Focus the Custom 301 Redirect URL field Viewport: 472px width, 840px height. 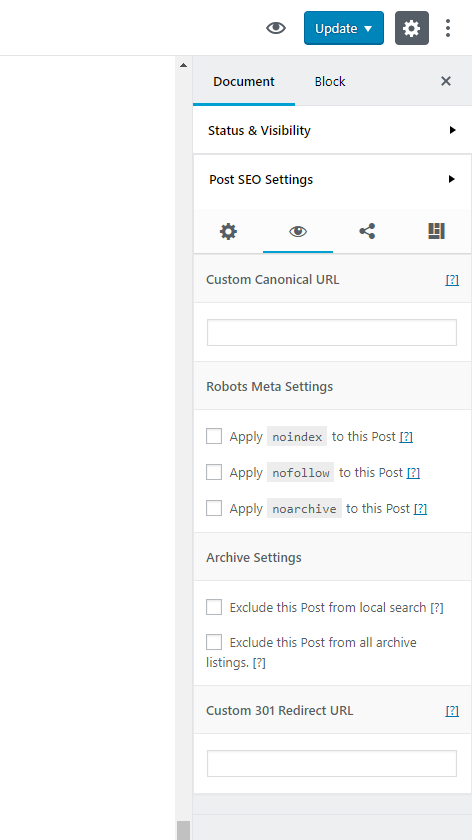coord(332,763)
